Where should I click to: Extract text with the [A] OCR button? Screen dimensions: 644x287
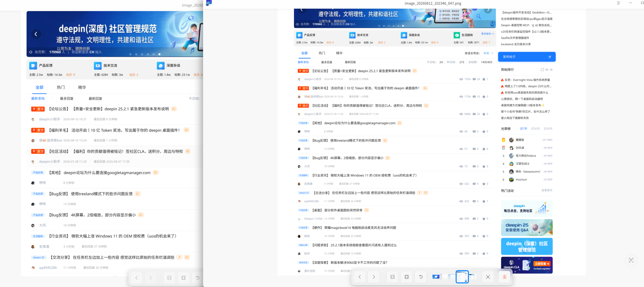488,277
